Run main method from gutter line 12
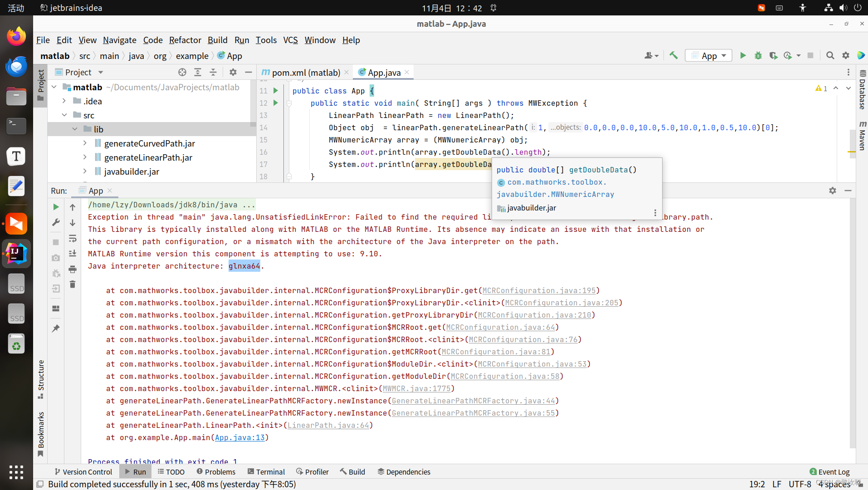868x490 pixels. pos(275,103)
